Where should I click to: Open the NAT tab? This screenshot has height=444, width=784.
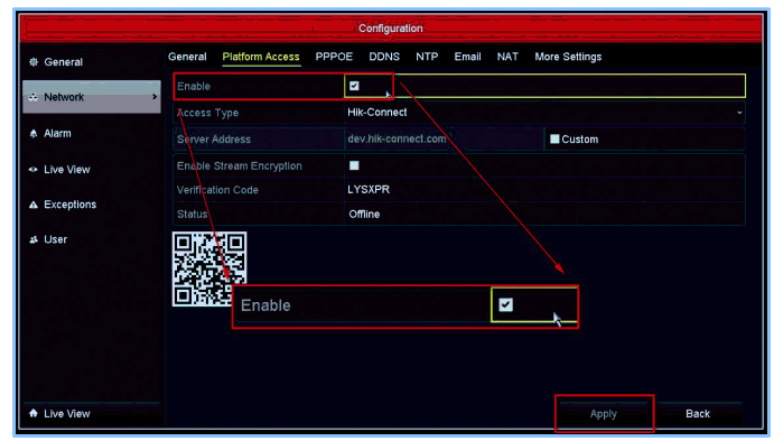pos(508,56)
